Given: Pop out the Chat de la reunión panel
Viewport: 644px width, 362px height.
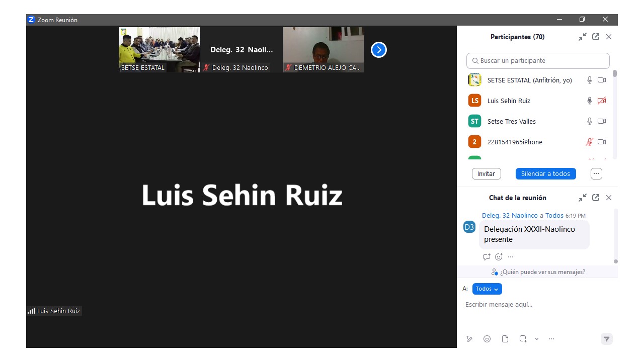Looking at the screenshot, I should coord(596,198).
